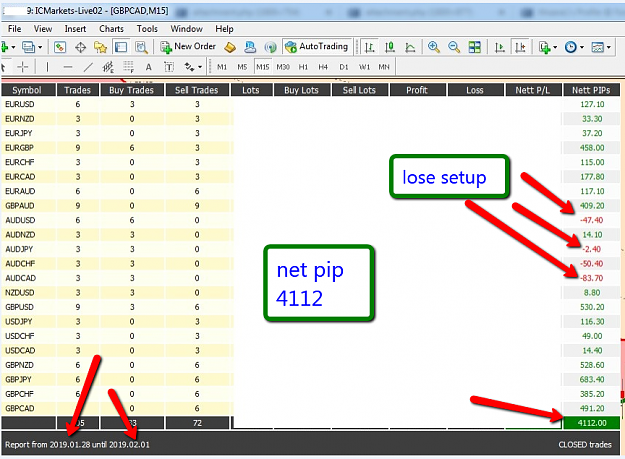Switch to the M1 timeframe
The height and width of the screenshot is (459, 625).
tap(222, 67)
